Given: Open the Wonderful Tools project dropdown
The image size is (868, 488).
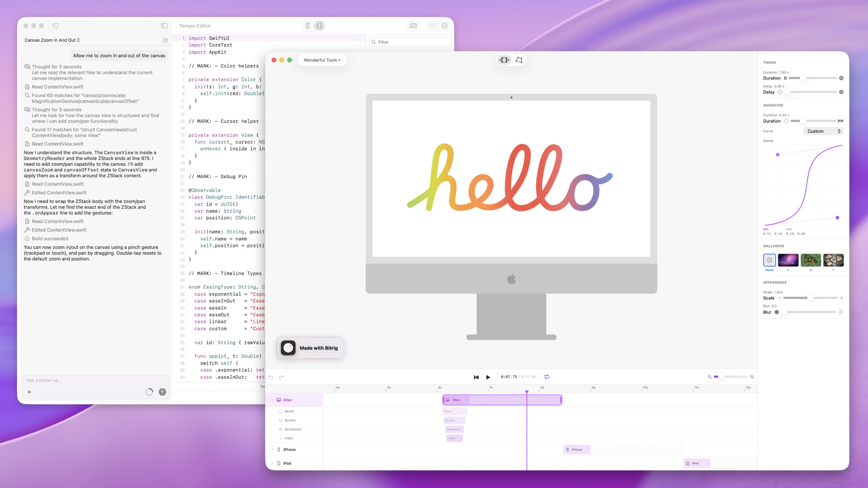Looking at the screenshot, I should tap(322, 60).
